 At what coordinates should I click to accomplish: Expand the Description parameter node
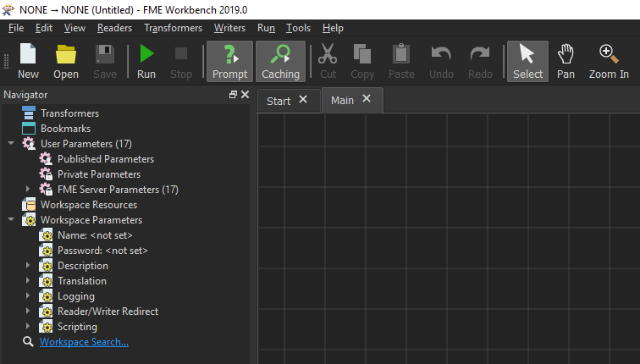click(28, 266)
